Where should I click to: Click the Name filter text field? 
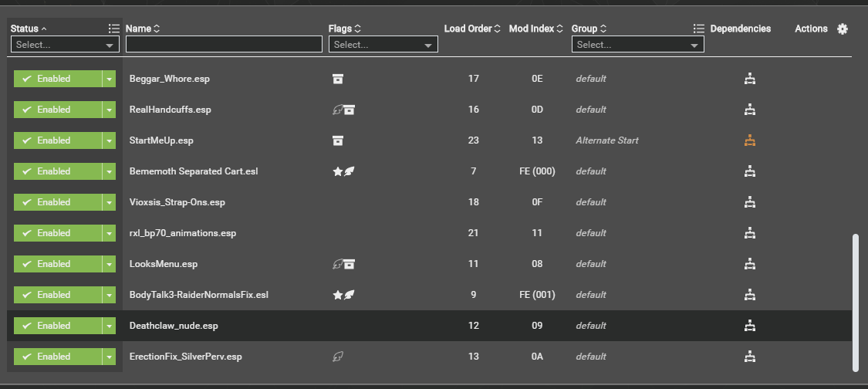[225, 44]
